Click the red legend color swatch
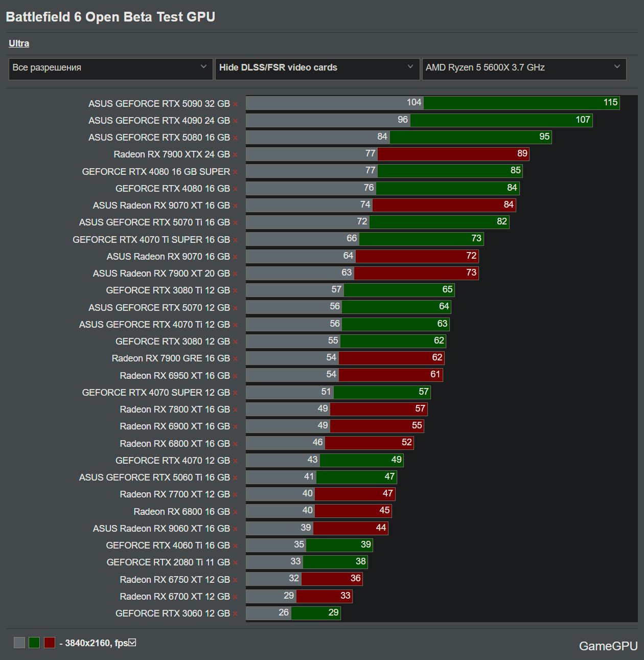The height and width of the screenshot is (660, 644). click(x=50, y=643)
